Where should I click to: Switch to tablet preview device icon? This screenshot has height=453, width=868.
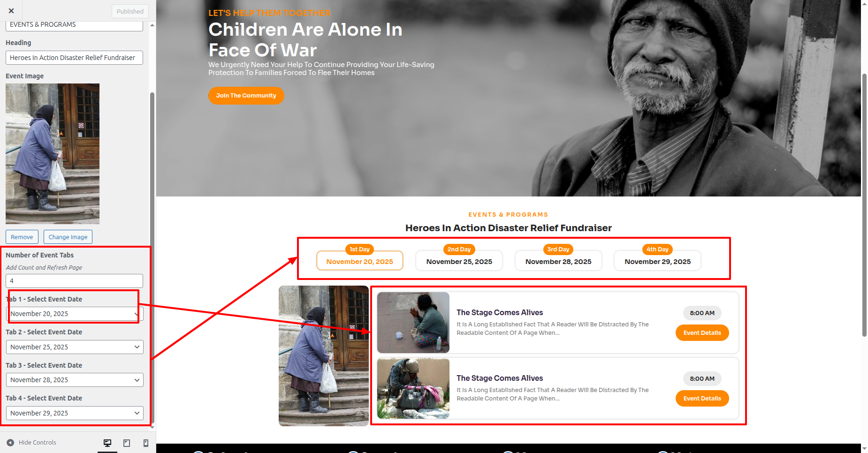(127, 443)
